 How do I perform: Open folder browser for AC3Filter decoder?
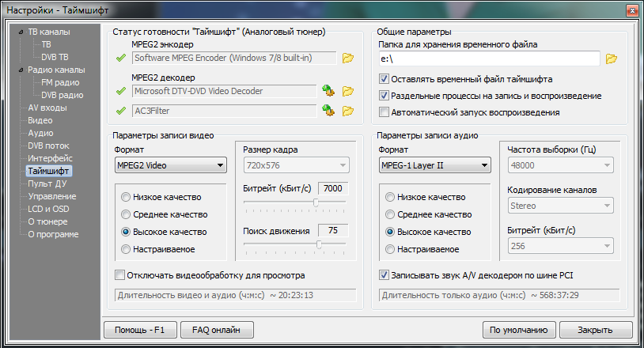(x=348, y=111)
